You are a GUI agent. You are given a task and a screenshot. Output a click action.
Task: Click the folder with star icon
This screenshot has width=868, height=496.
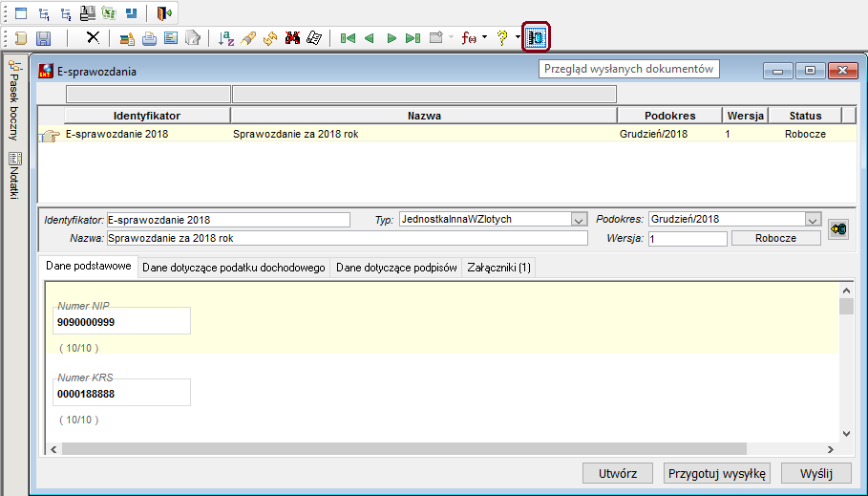click(436, 37)
